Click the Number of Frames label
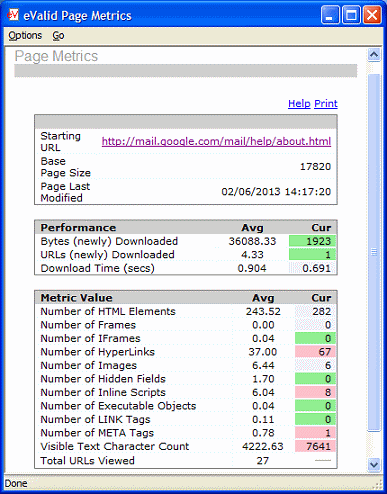Image resolution: width=387 pixels, height=494 pixels. [x=88, y=325]
